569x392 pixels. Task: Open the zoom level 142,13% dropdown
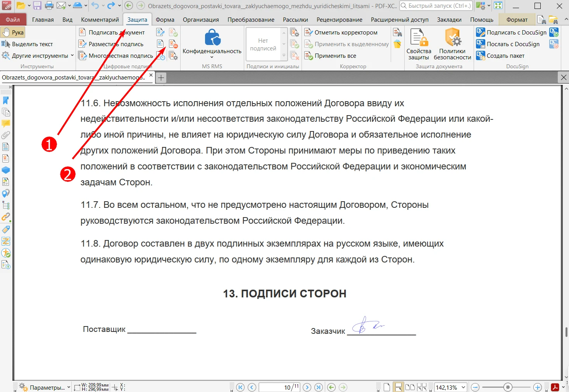463,387
